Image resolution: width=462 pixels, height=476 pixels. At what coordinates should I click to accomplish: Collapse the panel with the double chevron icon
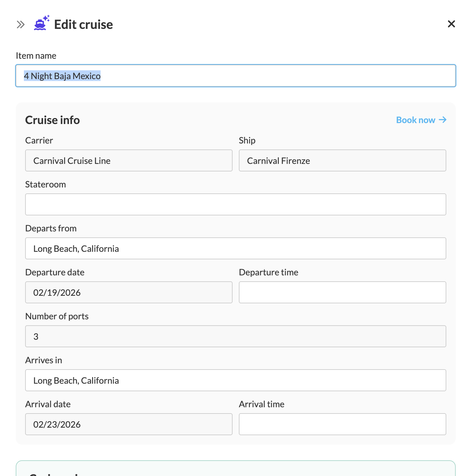tap(20, 24)
